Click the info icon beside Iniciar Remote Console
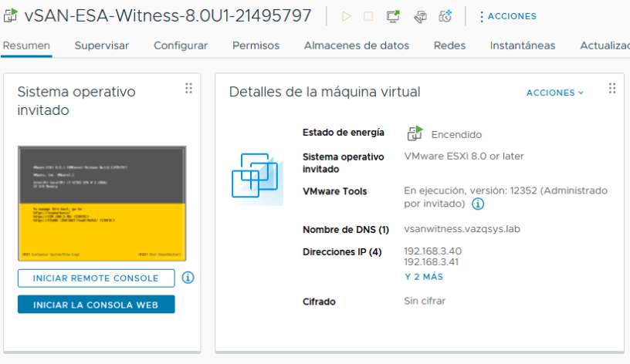The width and height of the screenshot is (630, 364). [188, 278]
